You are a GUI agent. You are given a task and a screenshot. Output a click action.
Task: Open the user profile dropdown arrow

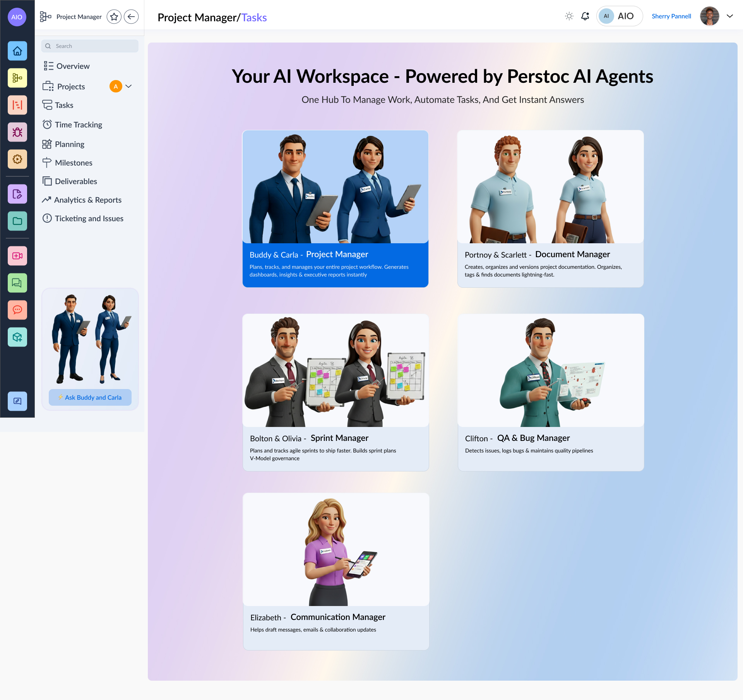730,16
